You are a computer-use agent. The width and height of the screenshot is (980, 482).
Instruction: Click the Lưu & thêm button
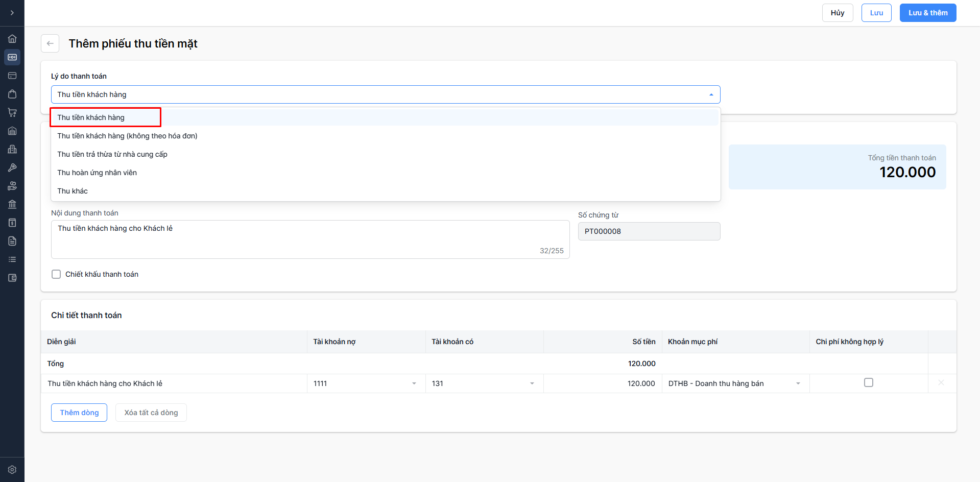(927, 13)
